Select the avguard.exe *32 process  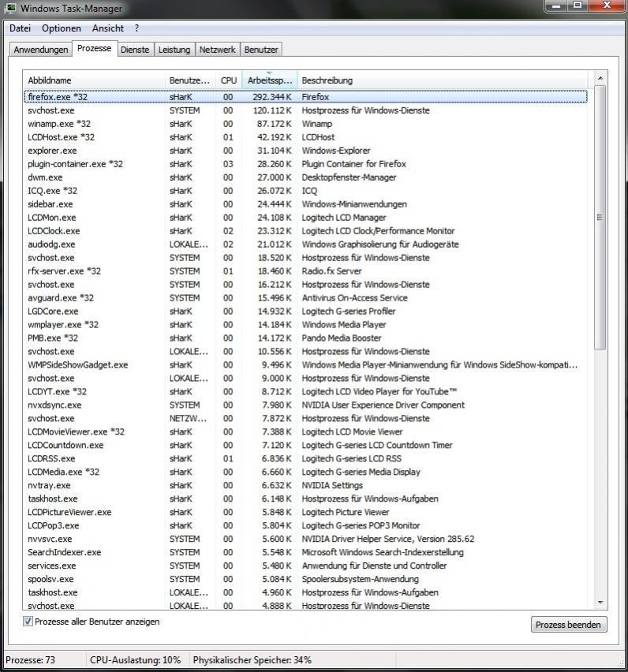coord(305,298)
